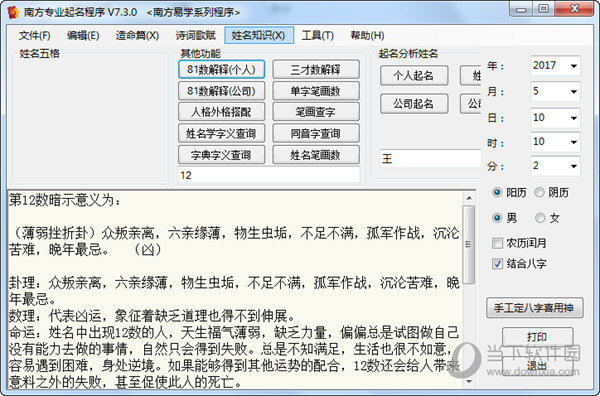Minimize the window

(521, 9)
